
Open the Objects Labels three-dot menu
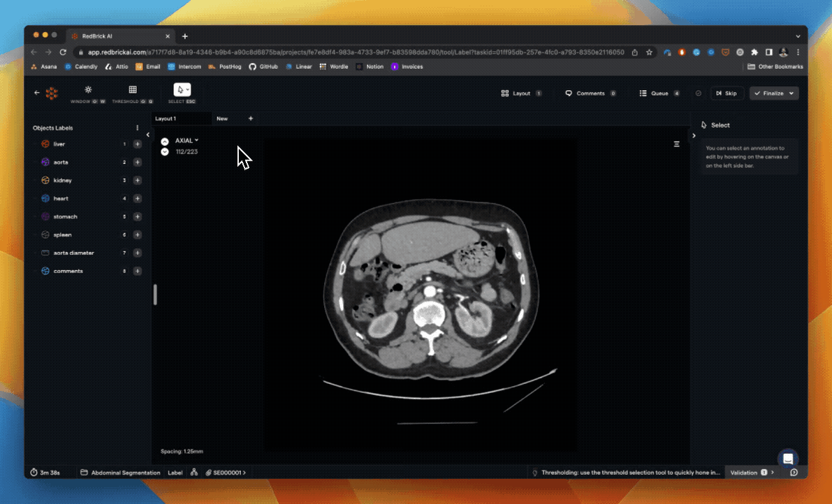137,128
